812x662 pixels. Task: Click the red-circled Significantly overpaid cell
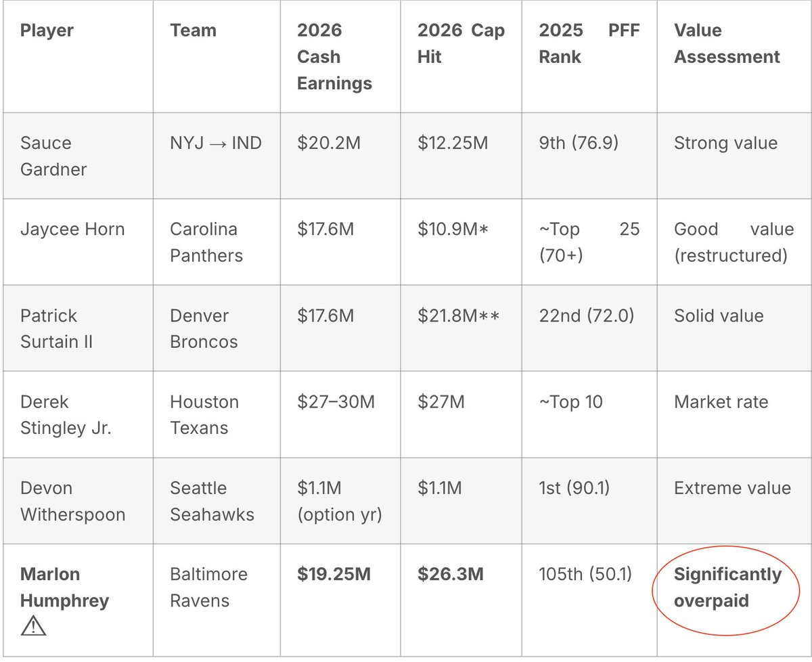[x=728, y=588]
